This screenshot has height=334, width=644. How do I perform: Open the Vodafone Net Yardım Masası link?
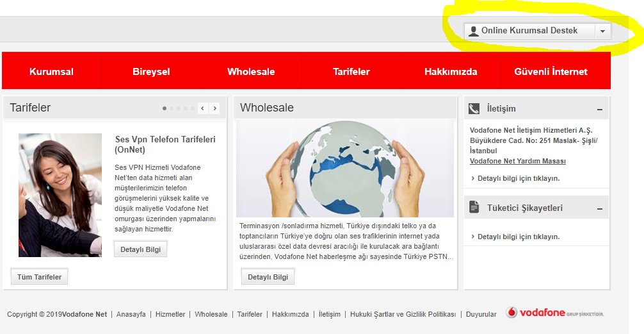click(517, 161)
